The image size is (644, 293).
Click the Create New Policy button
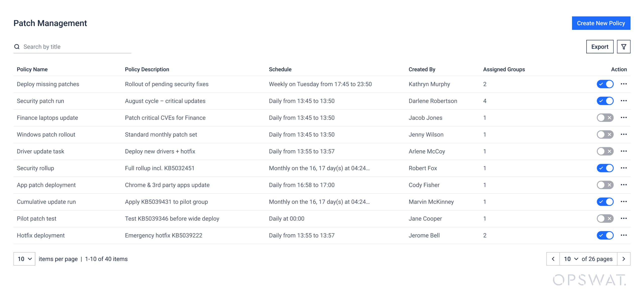click(601, 23)
